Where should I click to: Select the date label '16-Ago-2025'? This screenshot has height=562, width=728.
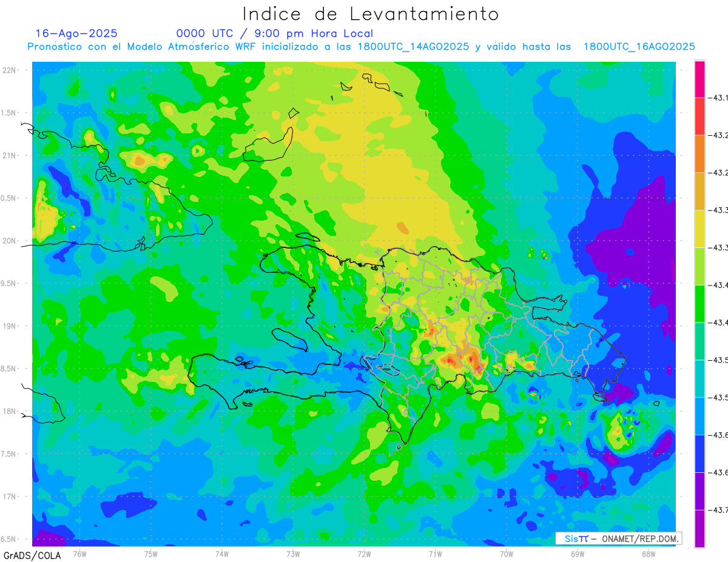click(76, 33)
